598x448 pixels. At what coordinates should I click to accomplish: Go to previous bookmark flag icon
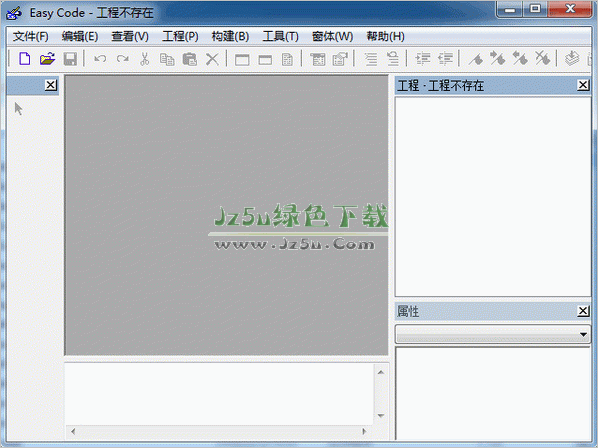click(x=520, y=58)
